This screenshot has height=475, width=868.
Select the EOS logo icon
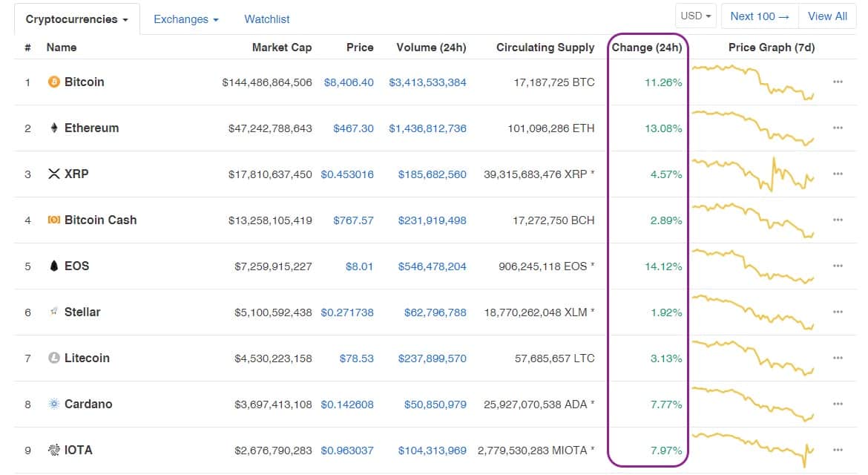point(53,266)
